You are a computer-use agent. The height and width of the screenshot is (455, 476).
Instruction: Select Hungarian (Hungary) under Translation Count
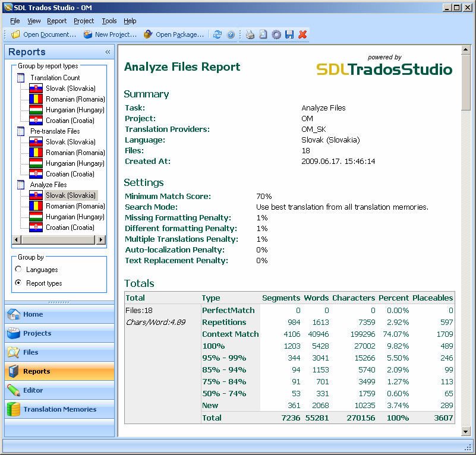click(x=75, y=110)
